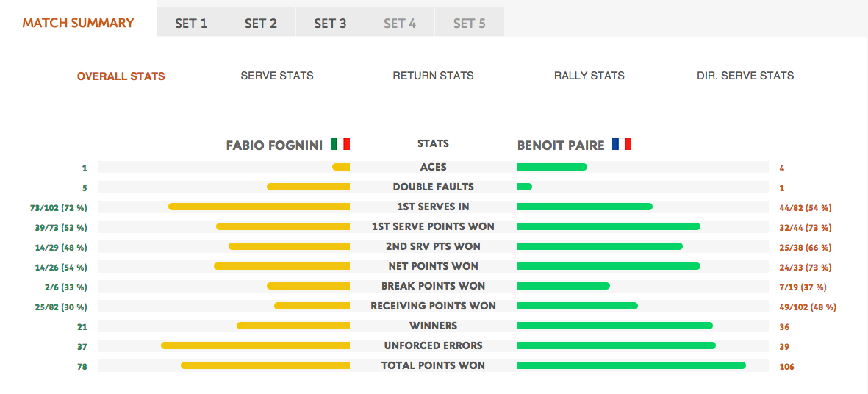Select the greyed Set 4 tab
Screen dimensions: 868x394
coord(400,24)
